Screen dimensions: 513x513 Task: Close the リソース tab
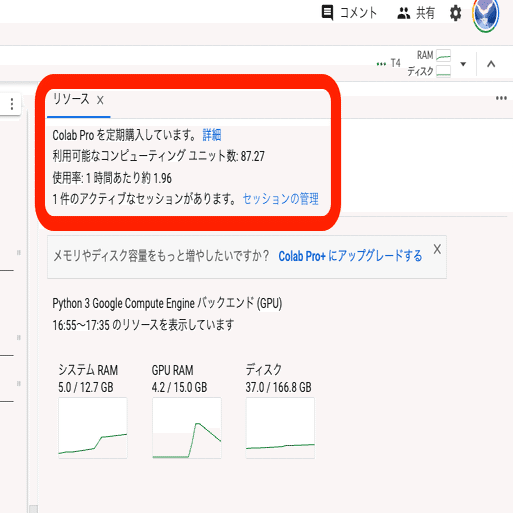coord(100,100)
